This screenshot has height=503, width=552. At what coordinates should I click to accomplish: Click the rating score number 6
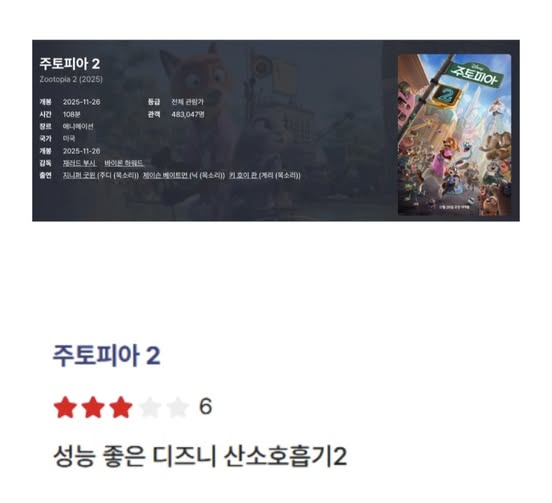point(206,407)
